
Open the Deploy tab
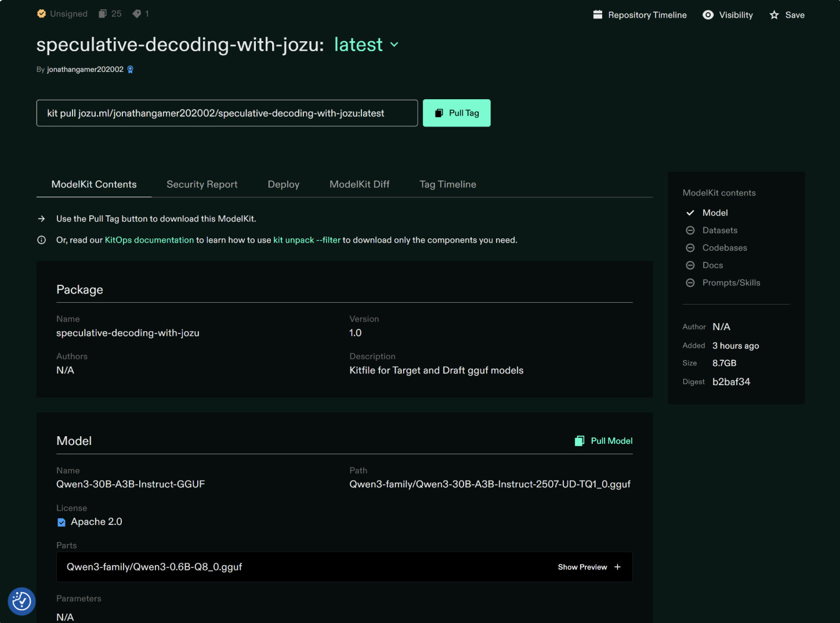284,184
